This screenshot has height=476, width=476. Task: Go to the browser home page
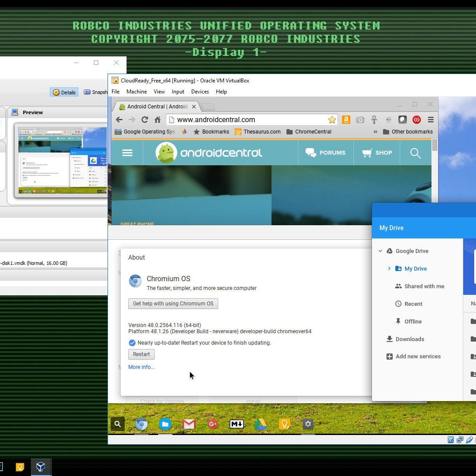(x=157, y=119)
